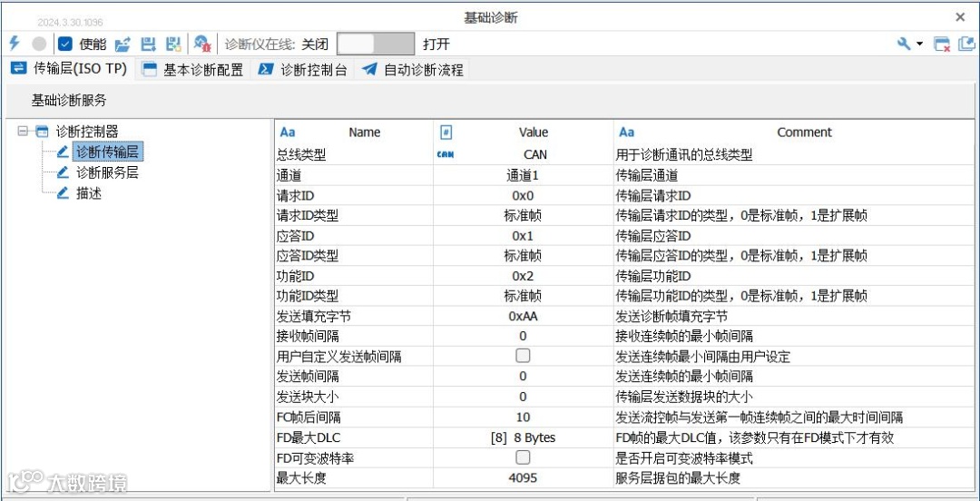The image size is (980, 501).
Task: Click the pop-out window icon
Action: (966, 44)
